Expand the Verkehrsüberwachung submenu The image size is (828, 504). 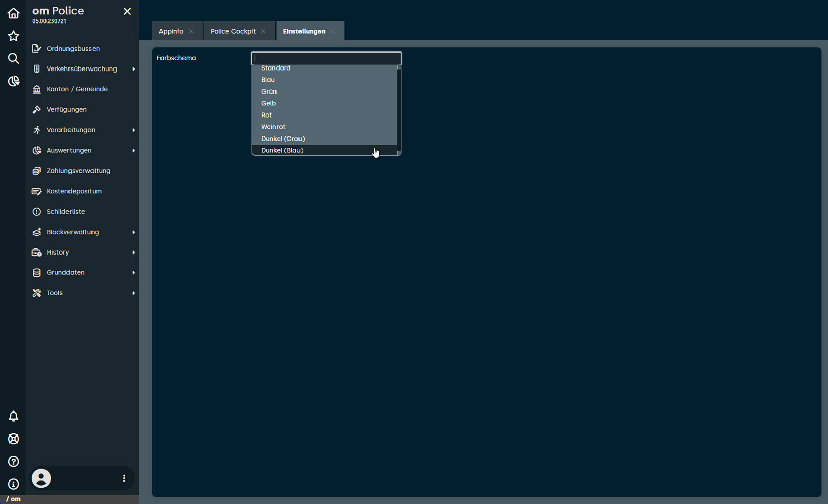pyautogui.click(x=134, y=69)
